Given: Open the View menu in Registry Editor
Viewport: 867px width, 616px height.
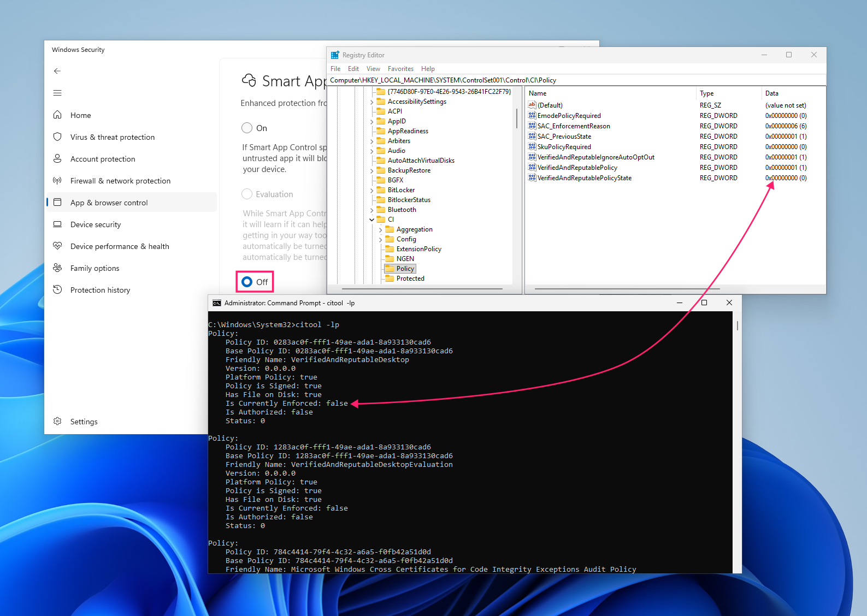Looking at the screenshot, I should click(x=373, y=69).
